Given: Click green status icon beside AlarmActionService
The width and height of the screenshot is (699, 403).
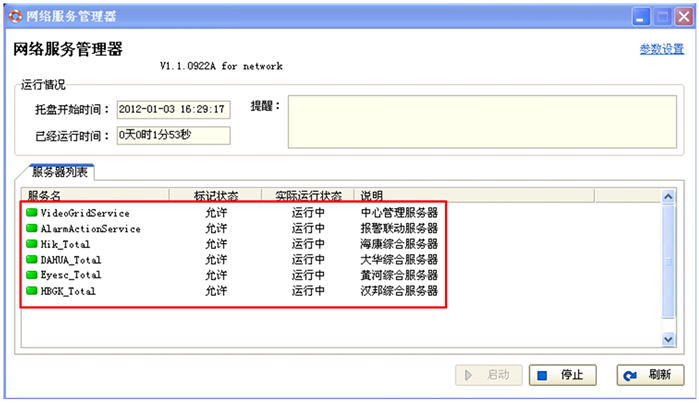Looking at the screenshot, I should 32,229.
